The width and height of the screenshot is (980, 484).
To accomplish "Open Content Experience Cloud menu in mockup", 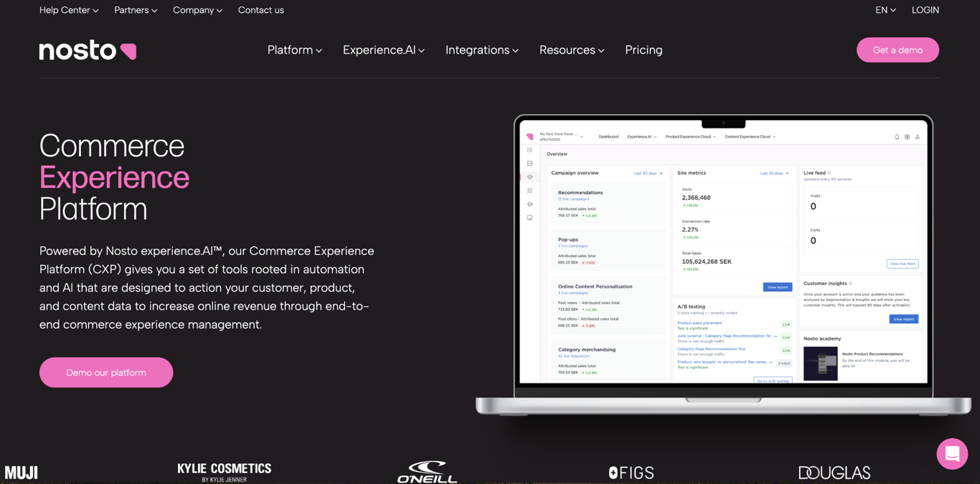I will [x=750, y=136].
